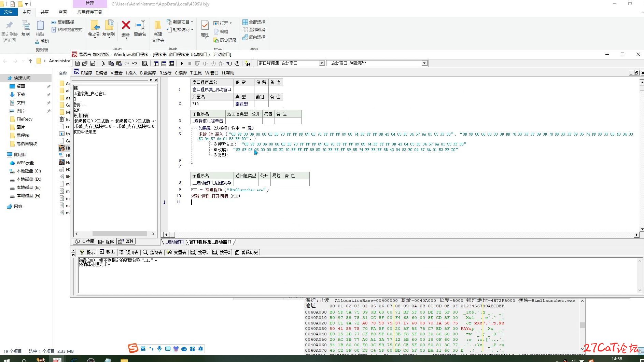Click the hand breakpoint toolbar icon
Viewport: 644px width, 362px height.
237,63
